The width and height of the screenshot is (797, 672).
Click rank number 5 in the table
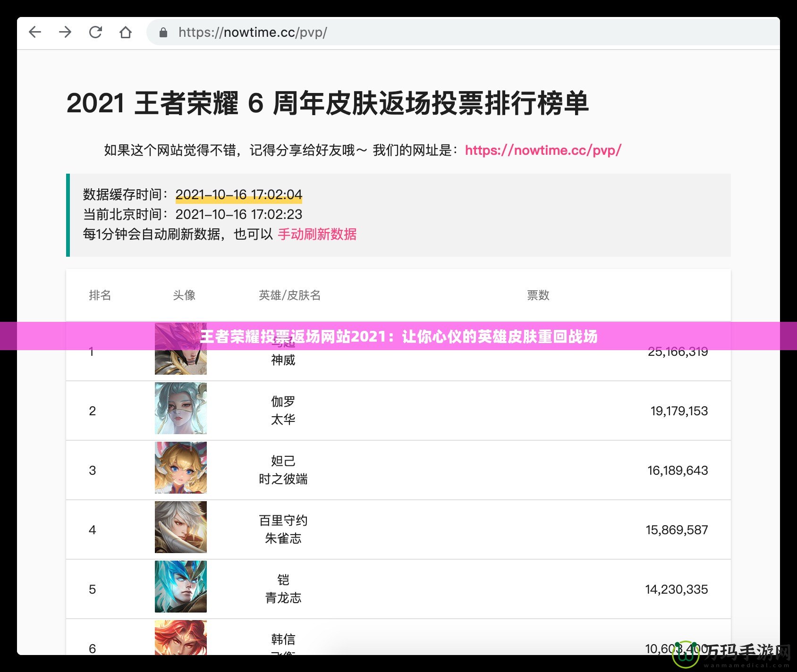[x=93, y=589]
